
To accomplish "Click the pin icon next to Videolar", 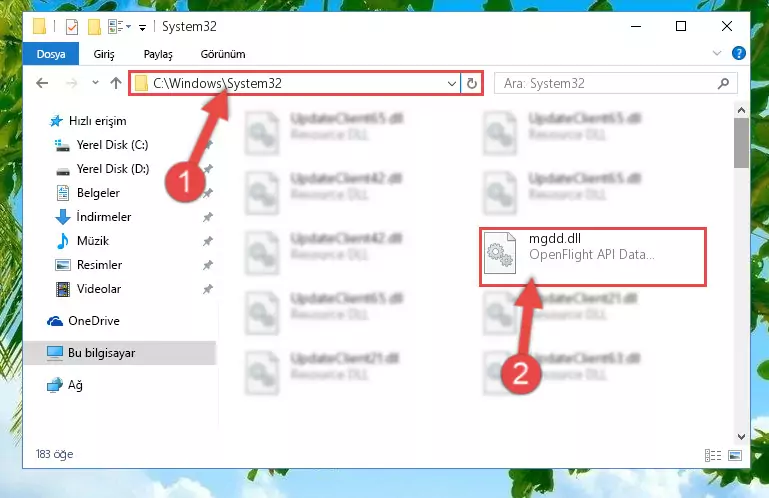I will click(208, 289).
